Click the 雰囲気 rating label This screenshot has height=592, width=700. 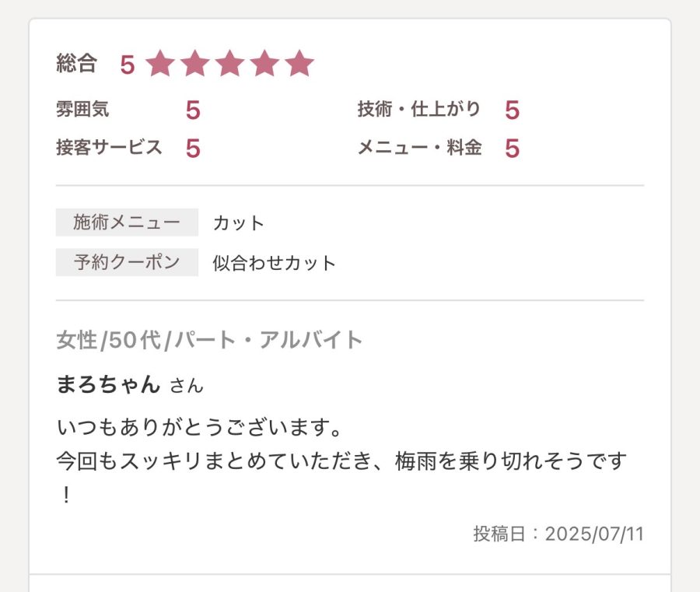pos(82,110)
